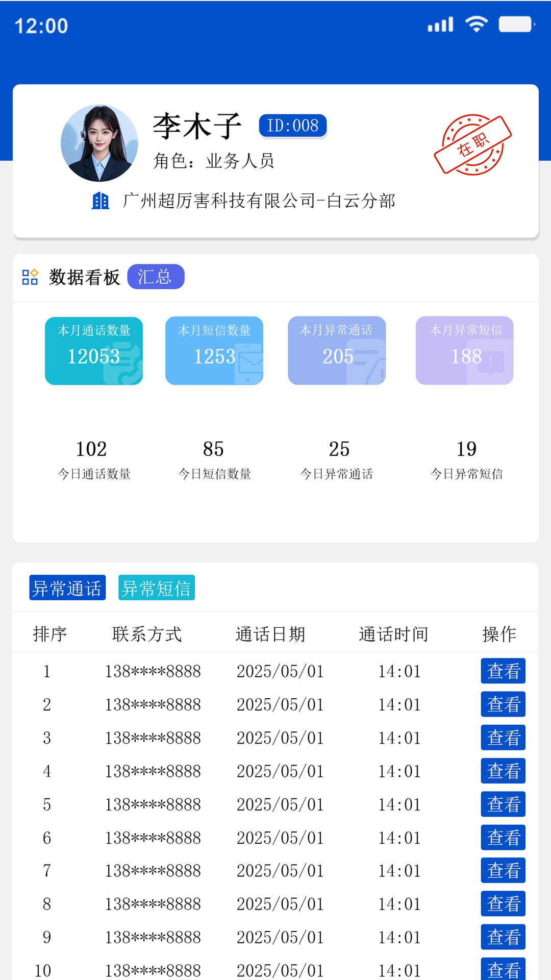Tap the ID:008 badge

pyautogui.click(x=293, y=126)
